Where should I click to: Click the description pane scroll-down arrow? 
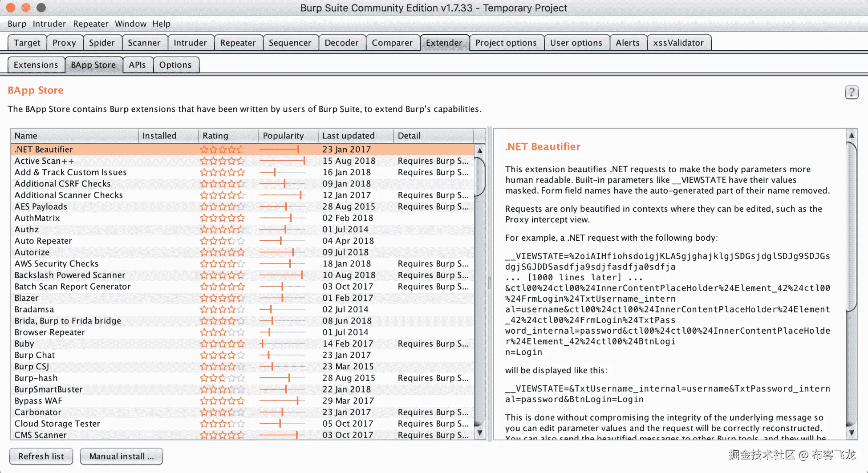pyautogui.click(x=852, y=433)
